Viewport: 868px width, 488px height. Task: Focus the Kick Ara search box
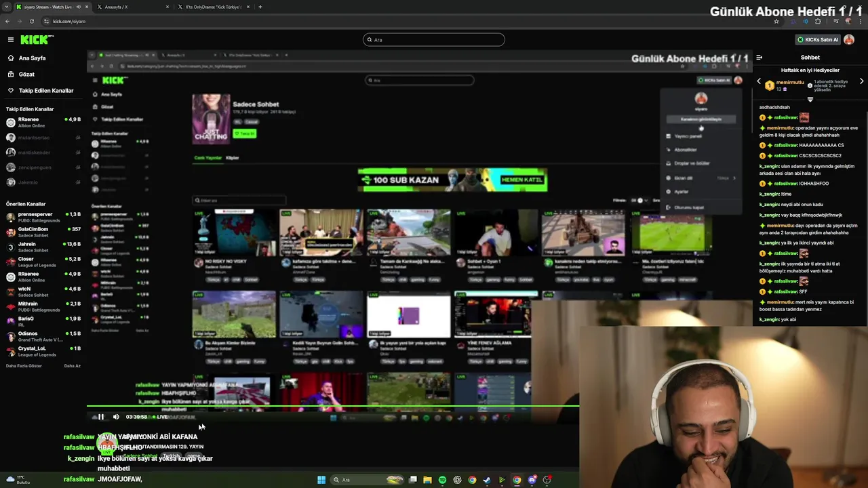pos(434,40)
